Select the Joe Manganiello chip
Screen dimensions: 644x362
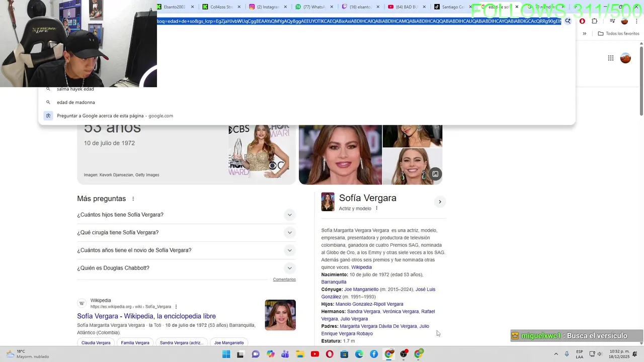[x=229, y=343]
